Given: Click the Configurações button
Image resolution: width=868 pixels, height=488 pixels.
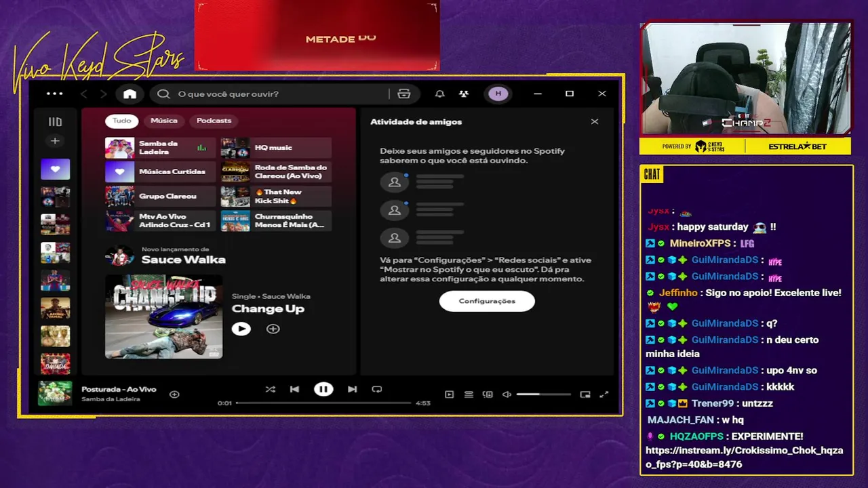Looking at the screenshot, I should pyautogui.click(x=487, y=301).
